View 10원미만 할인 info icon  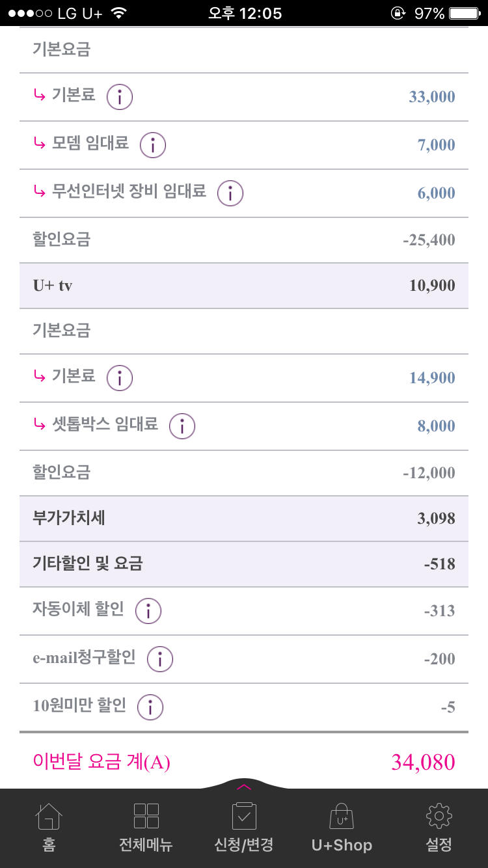coord(150,707)
